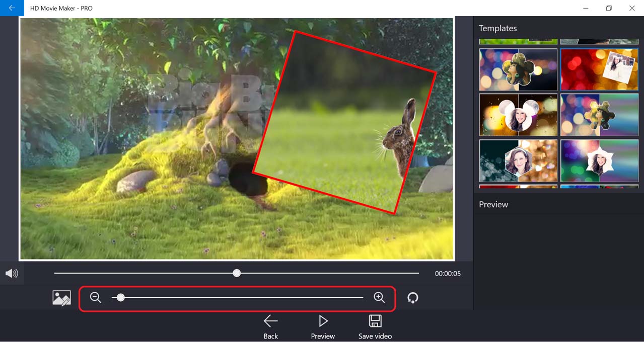Viewport: 644px width, 342px height.
Task: Click the zoom out magnifier icon
Action: (x=96, y=298)
